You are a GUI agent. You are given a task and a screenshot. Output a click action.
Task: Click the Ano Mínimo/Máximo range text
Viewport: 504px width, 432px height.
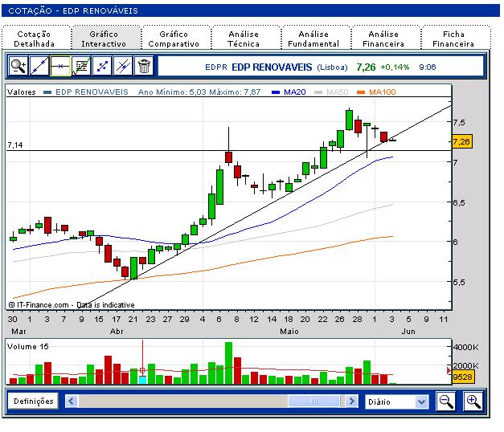(x=199, y=92)
